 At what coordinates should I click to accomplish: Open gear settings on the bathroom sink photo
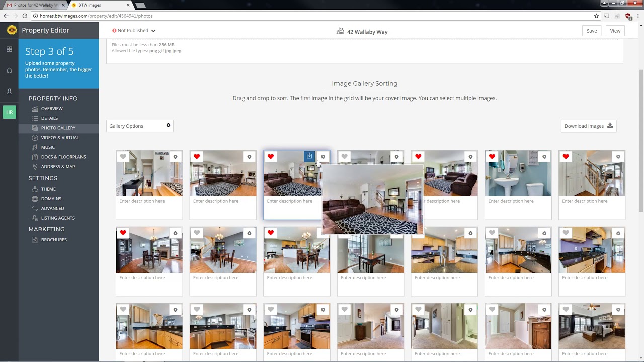tap(544, 157)
